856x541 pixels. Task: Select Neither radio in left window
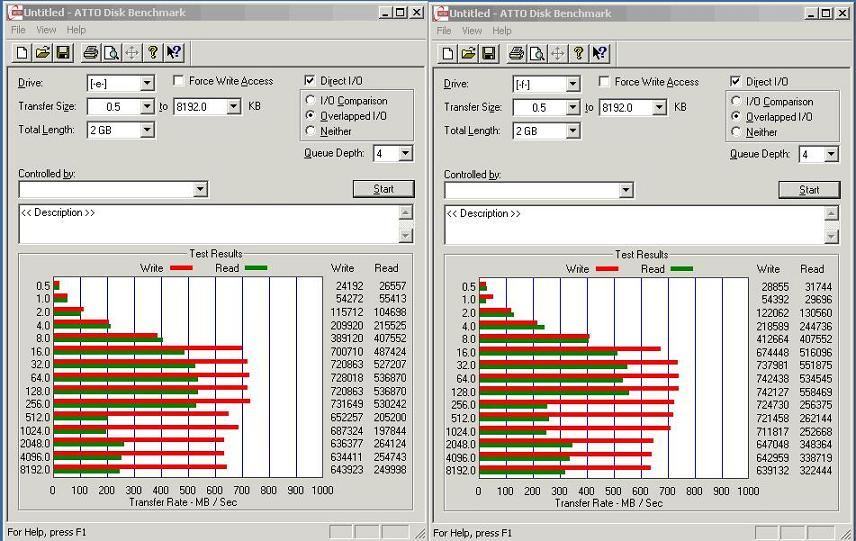coord(311,131)
